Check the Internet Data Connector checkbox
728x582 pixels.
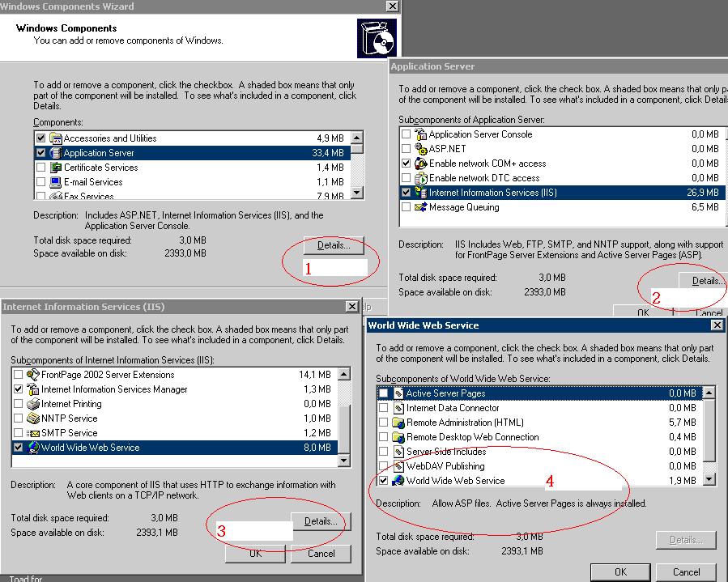pyautogui.click(x=384, y=408)
